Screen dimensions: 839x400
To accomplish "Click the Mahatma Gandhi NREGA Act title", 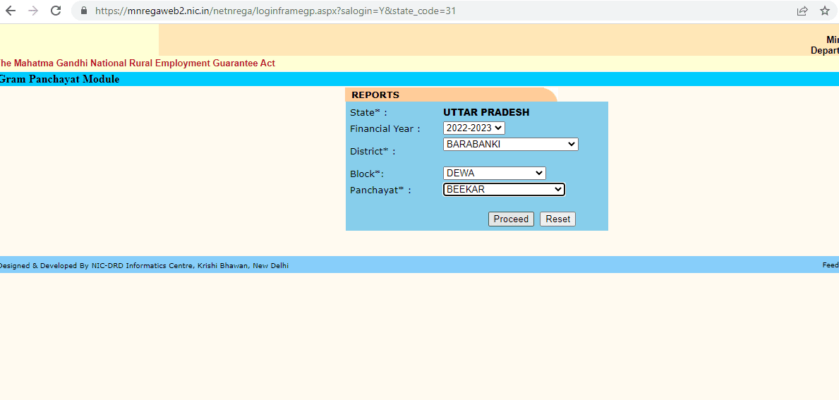I will click(137, 63).
